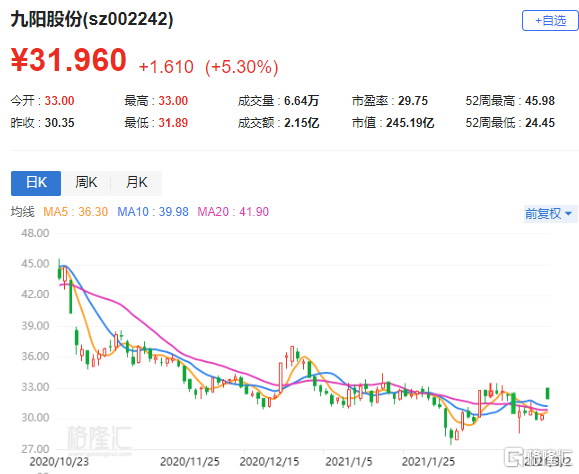Click the 最高 value 33.00
The height and width of the screenshot is (474, 579).
tap(173, 100)
